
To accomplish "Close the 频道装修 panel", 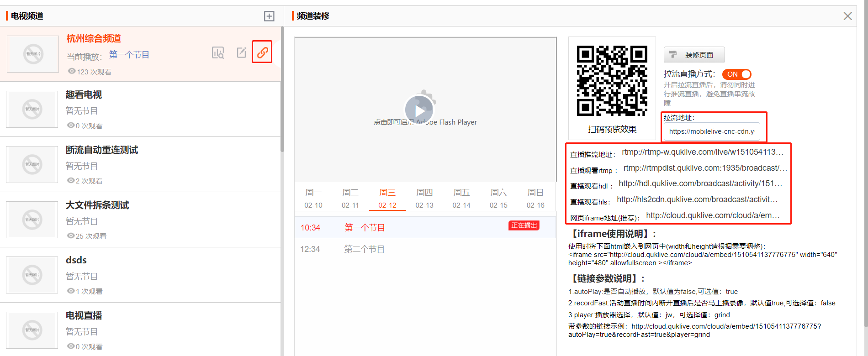I will click(847, 16).
